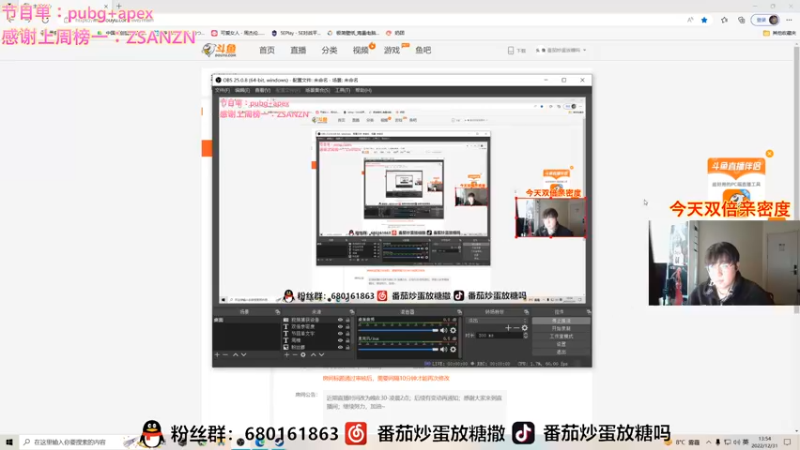Open browser Collections icon

741,20
